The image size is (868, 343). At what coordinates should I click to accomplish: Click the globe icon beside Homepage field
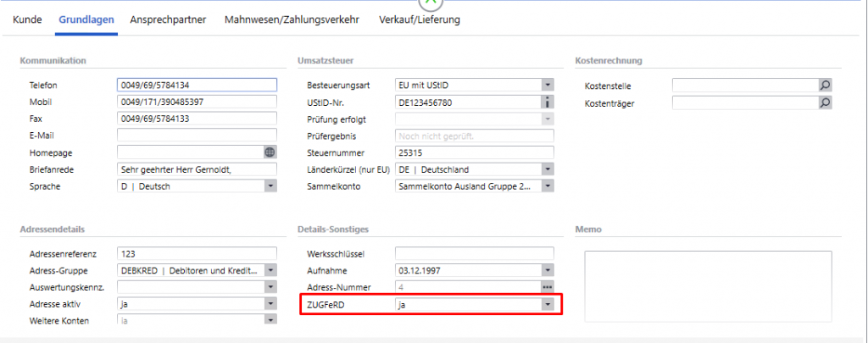pyautogui.click(x=270, y=152)
